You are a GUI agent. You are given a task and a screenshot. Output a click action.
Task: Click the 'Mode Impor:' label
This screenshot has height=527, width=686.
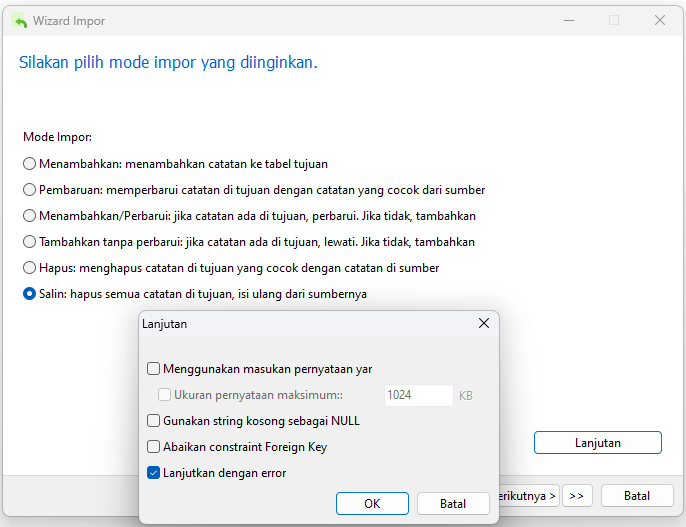point(57,137)
